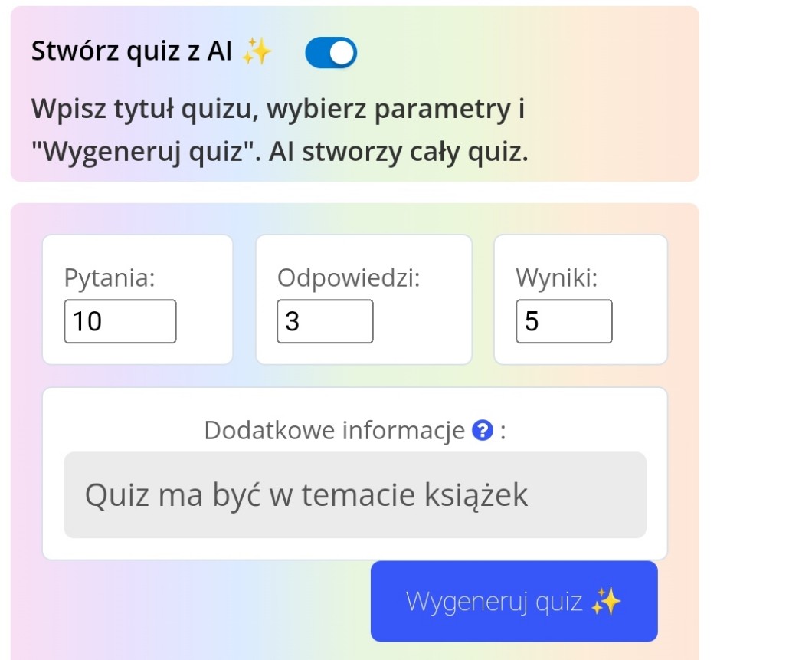Screen dimensions: 812x660
Task: Click the "Odpowiedzi:" label
Action: coord(349,277)
